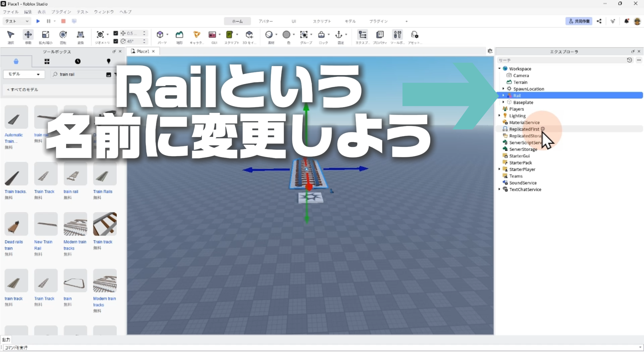Click the Play test button
The image size is (644, 362).
38,21
